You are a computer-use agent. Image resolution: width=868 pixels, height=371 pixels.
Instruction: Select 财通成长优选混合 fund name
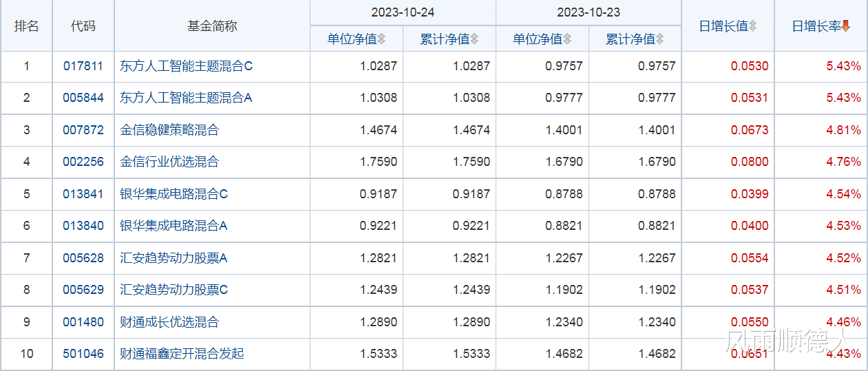[169, 322]
